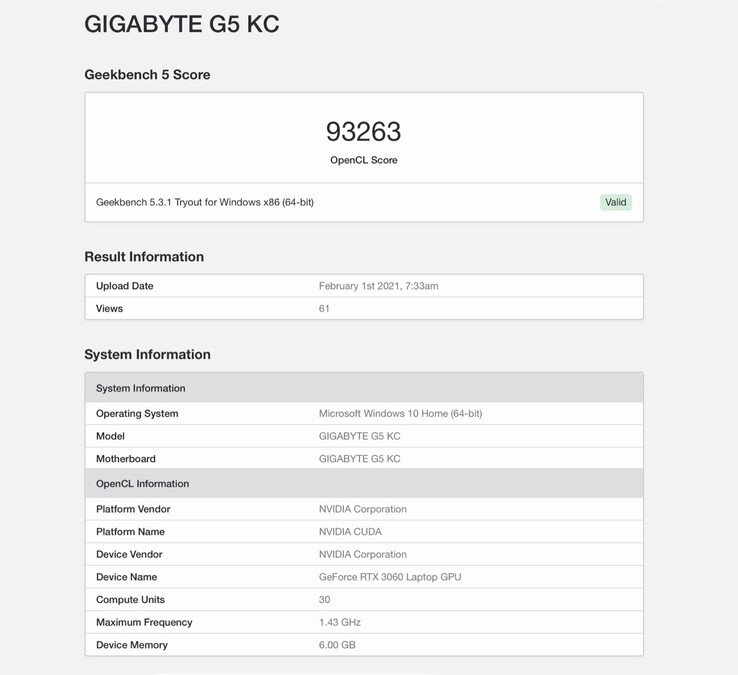Click the Microsoft Windows 10 Home value
Viewport: 738px width, 675px height.
click(x=400, y=413)
